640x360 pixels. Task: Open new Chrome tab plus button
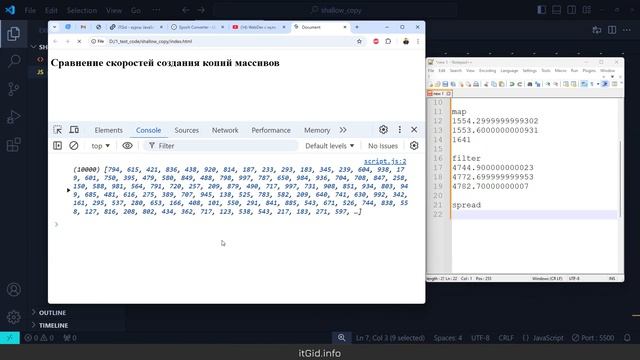[357, 27]
